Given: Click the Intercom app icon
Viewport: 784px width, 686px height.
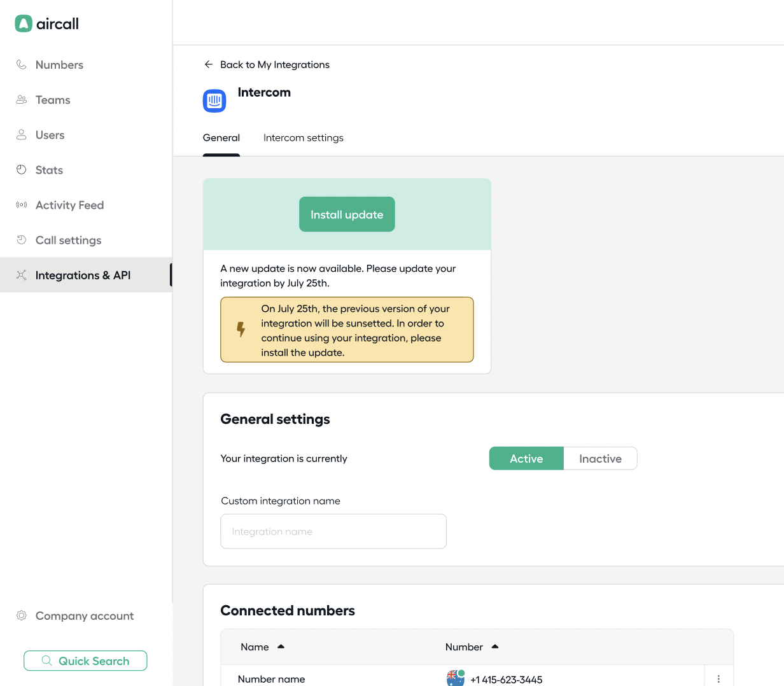Looking at the screenshot, I should coord(214,101).
